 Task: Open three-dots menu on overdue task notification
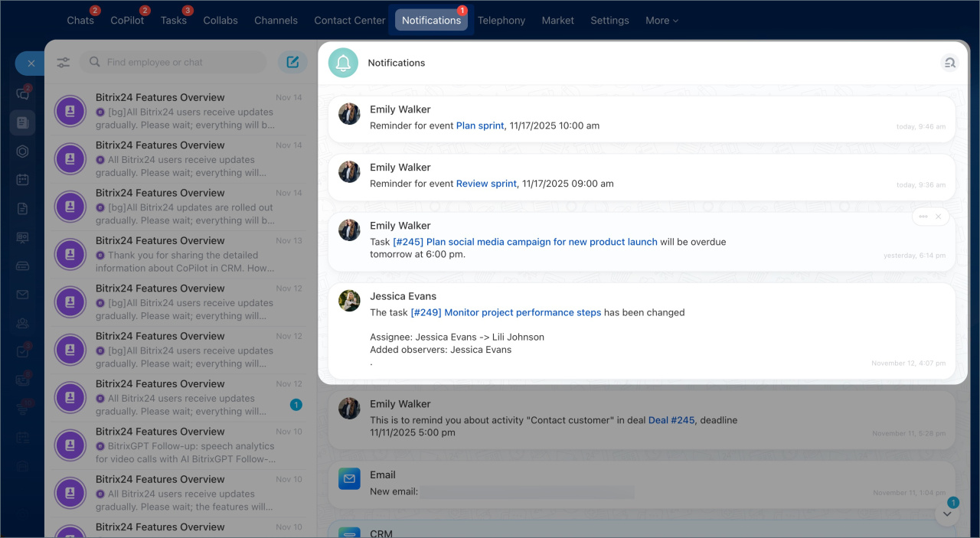pyautogui.click(x=923, y=217)
